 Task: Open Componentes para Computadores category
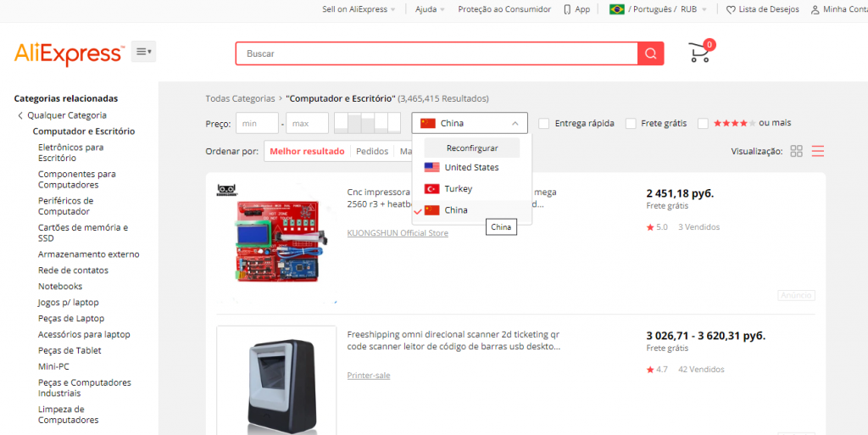[x=77, y=179]
